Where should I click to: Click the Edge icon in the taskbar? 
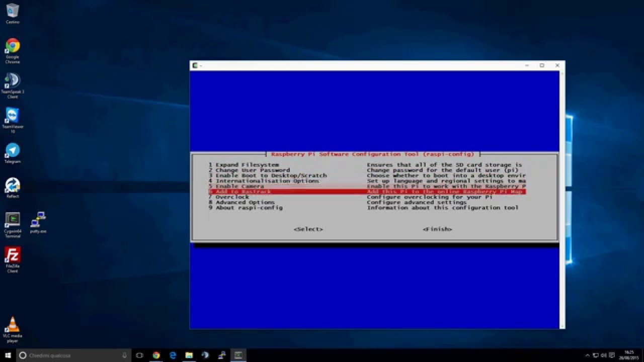click(x=173, y=355)
